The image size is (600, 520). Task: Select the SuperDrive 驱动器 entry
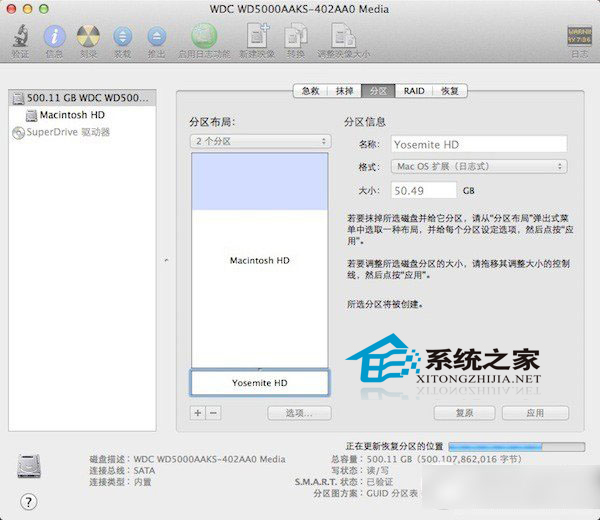coord(61,132)
